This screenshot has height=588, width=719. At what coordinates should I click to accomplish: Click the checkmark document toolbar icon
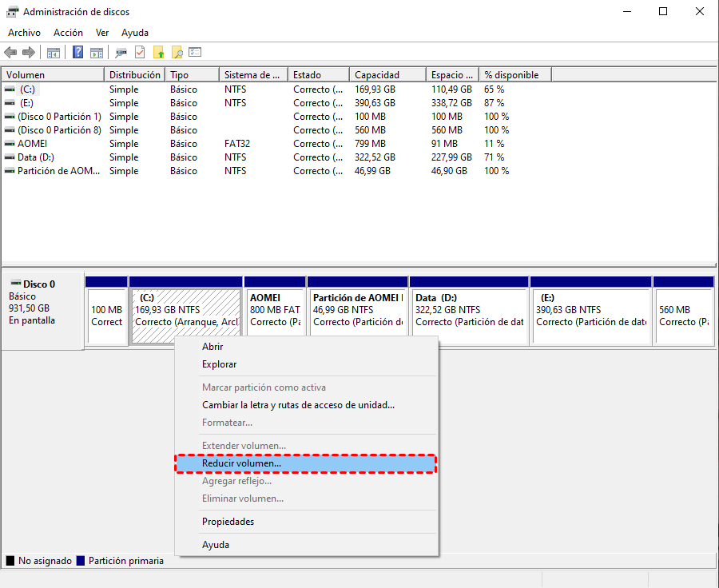coord(140,53)
